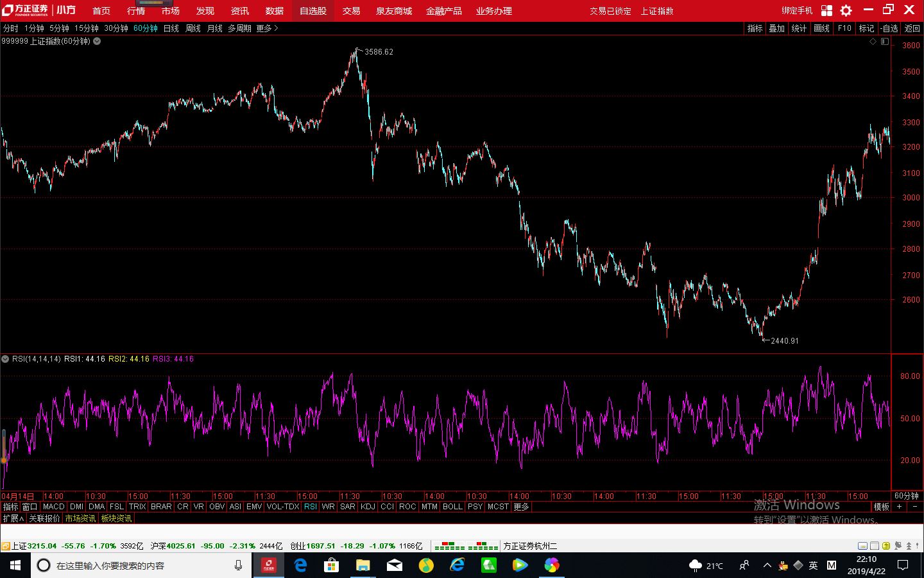Switch to 30分钟 chart period
The height and width of the screenshot is (578, 924).
coord(116,28)
